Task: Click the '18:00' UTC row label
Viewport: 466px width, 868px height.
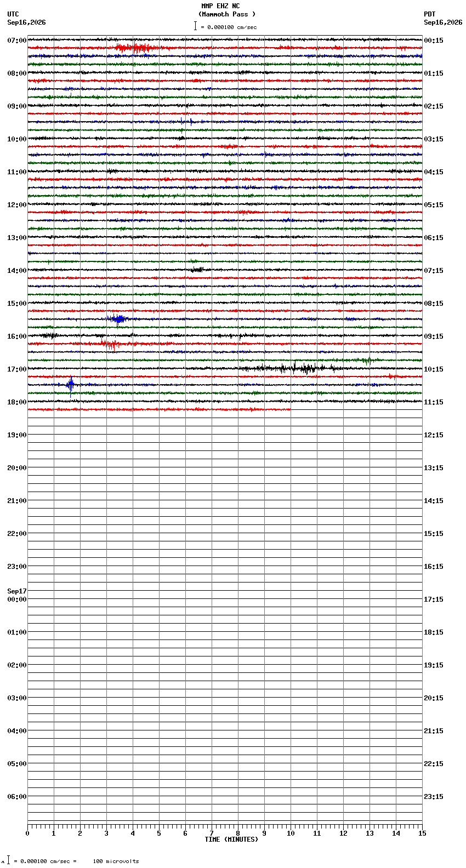Action: point(17,402)
